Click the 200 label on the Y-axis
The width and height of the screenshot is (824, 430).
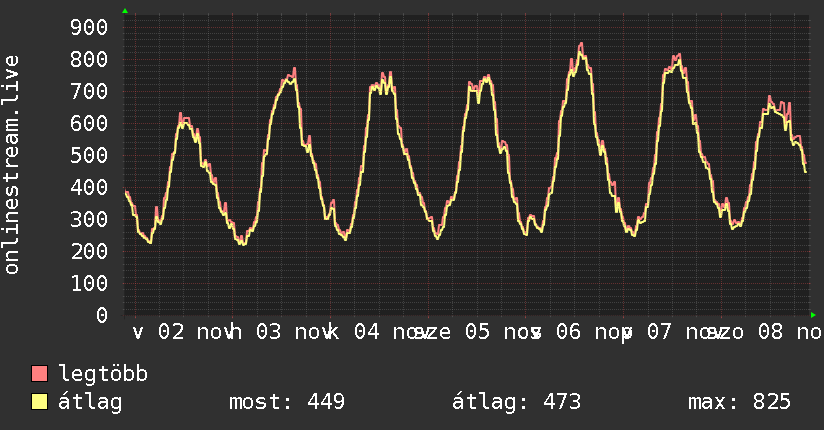coord(88,251)
